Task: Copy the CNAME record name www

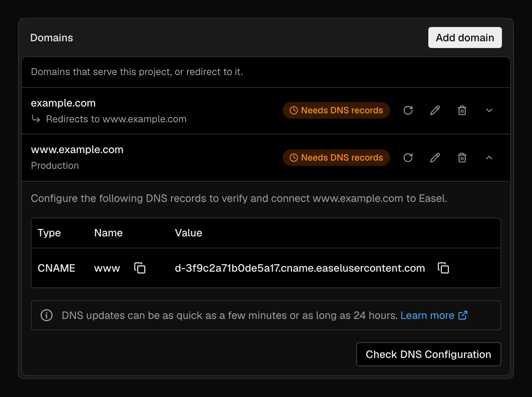Action: pyautogui.click(x=140, y=268)
